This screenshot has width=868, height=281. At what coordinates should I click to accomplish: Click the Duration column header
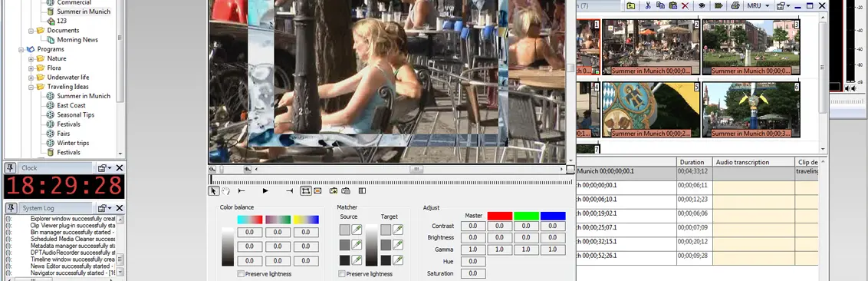point(694,163)
